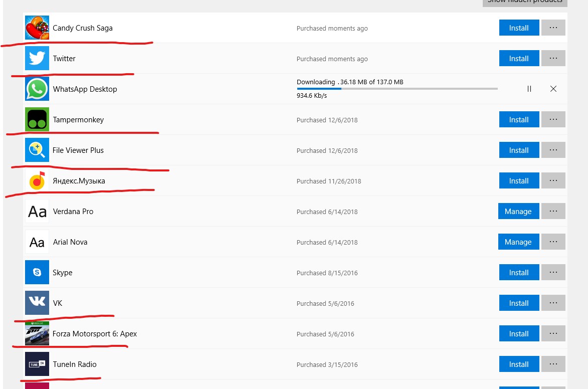Click the 'Purchased 11/26/2018' date text
The height and width of the screenshot is (389, 588).
329,181
